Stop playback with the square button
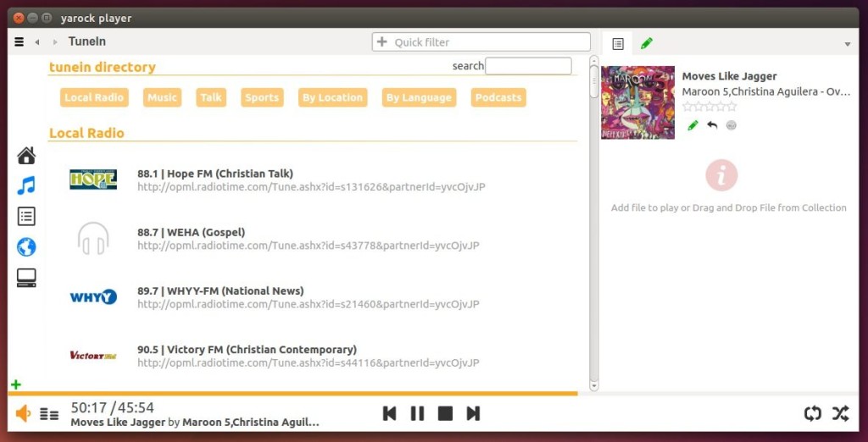Screen dimensions: 868x442 coord(445,413)
